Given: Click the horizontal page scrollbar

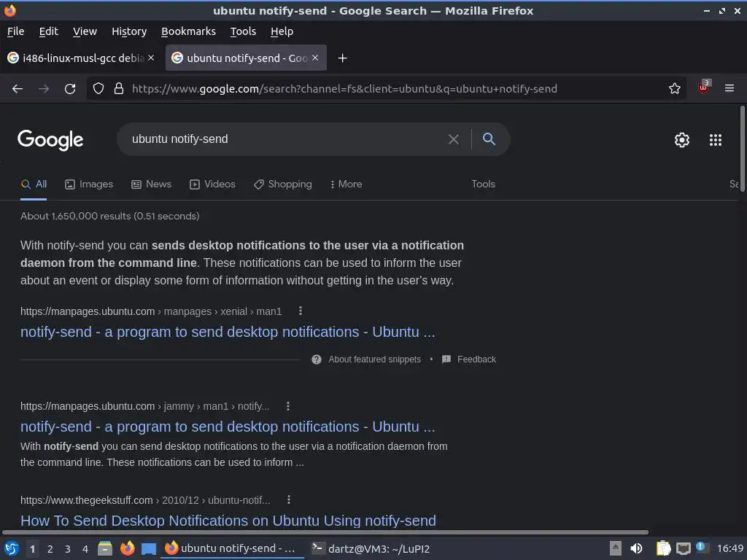Looking at the screenshot, I should [x=325, y=532].
